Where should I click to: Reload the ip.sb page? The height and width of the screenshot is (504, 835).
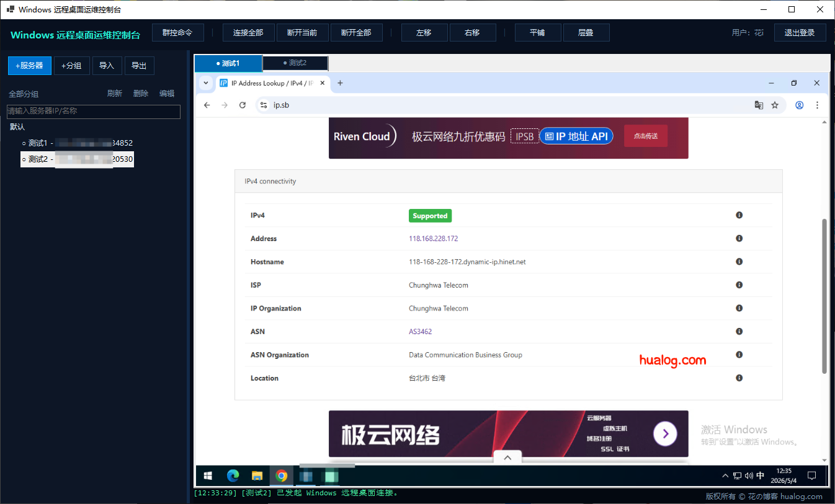tap(243, 105)
